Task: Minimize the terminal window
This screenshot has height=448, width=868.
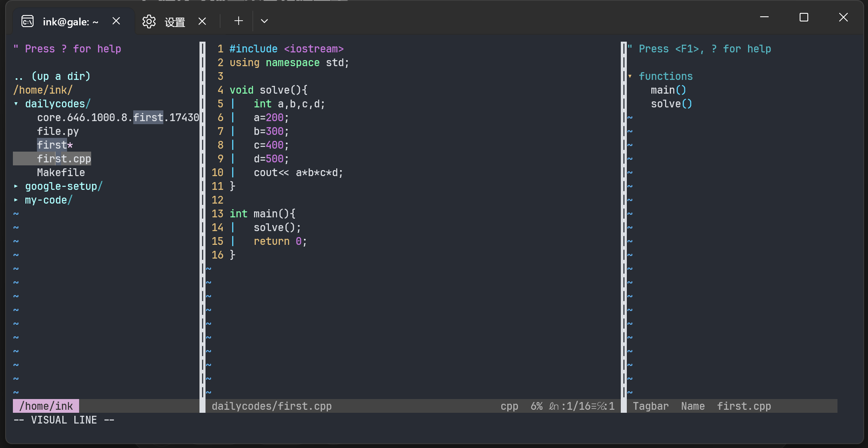Action: [x=764, y=17]
